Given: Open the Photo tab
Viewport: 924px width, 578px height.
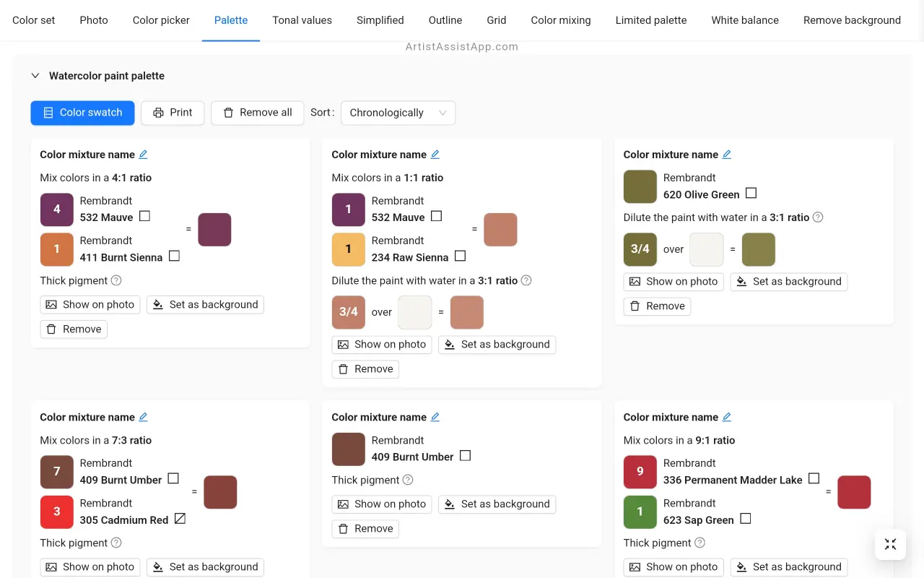Looking at the screenshot, I should [x=94, y=20].
